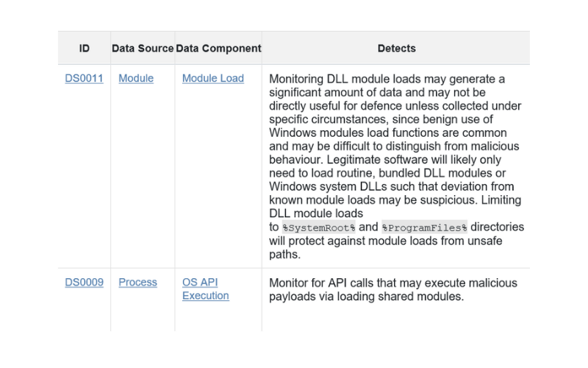Follow the Module Load component link
Viewport: 588px width, 368px height.
click(213, 78)
